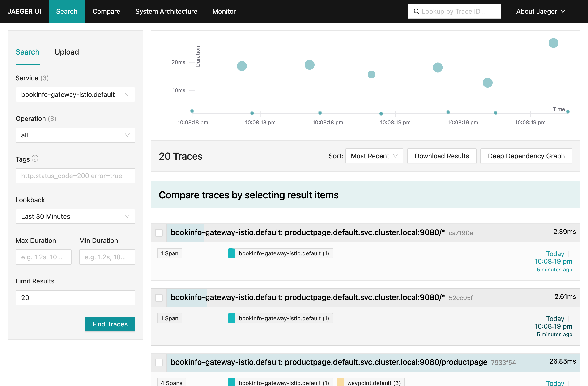Click the first large scatter dot near 20ms
The image size is (588, 386).
pyautogui.click(x=242, y=66)
